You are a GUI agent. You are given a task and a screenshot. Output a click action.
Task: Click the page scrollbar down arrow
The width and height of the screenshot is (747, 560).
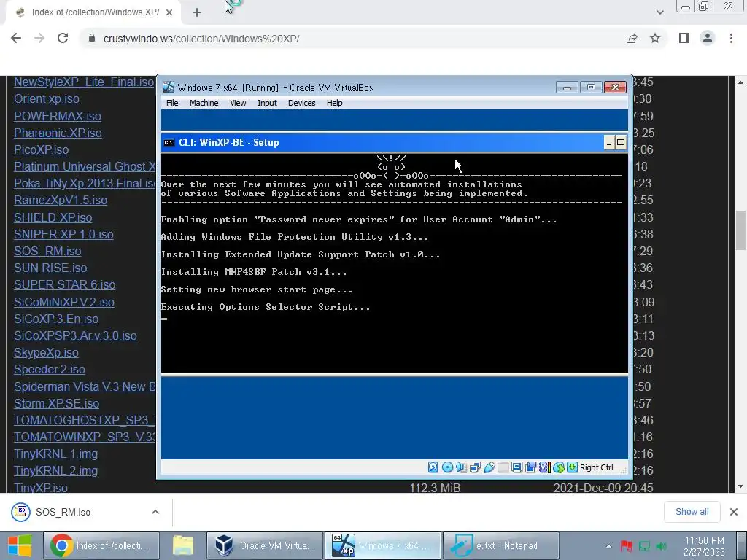coord(740,486)
